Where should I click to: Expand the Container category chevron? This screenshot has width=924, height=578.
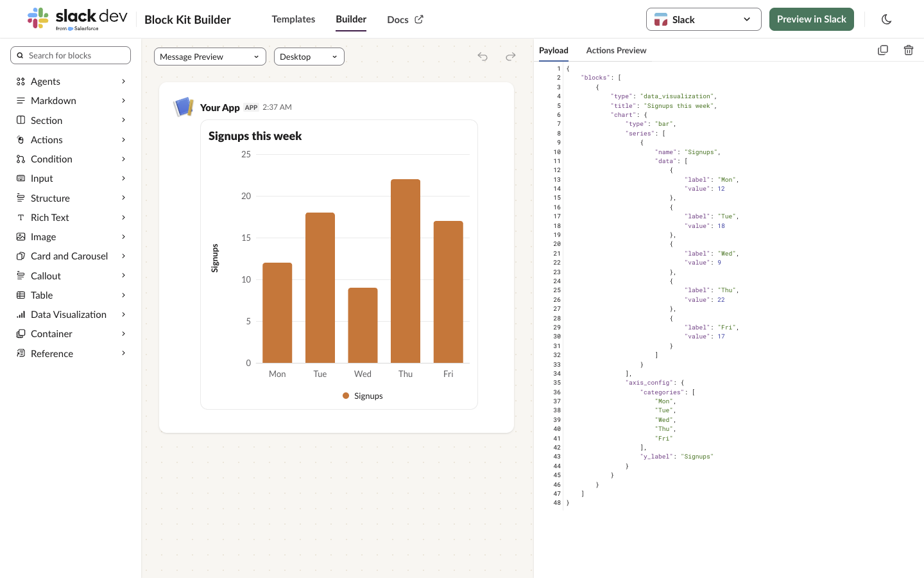tap(124, 334)
